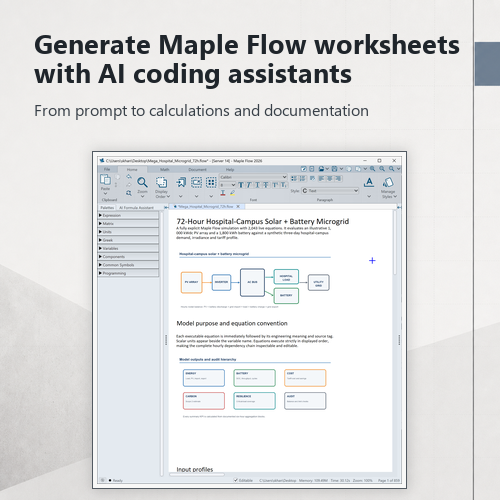Close the Mega_Hospital_Microgrid_72h.flow tab
Viewport: 500px width, 500px height.
[x=238, y=207]
